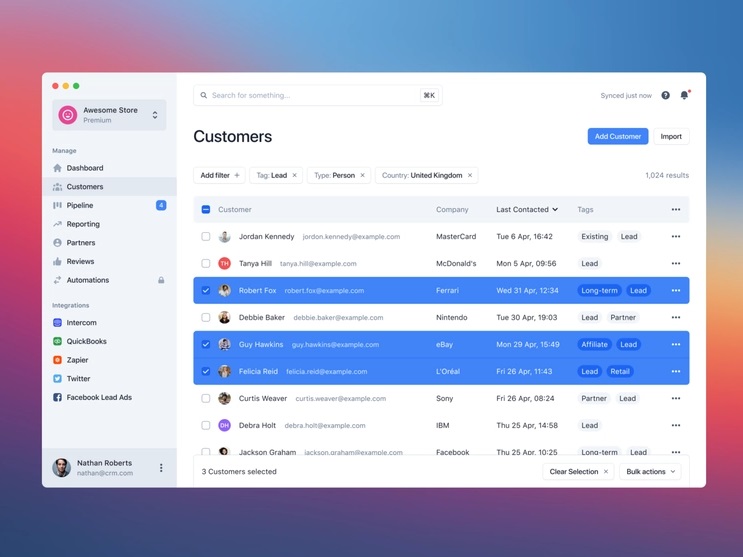The image size is (743, 557).
Task: Click the Import button
Action: (671, 137)
